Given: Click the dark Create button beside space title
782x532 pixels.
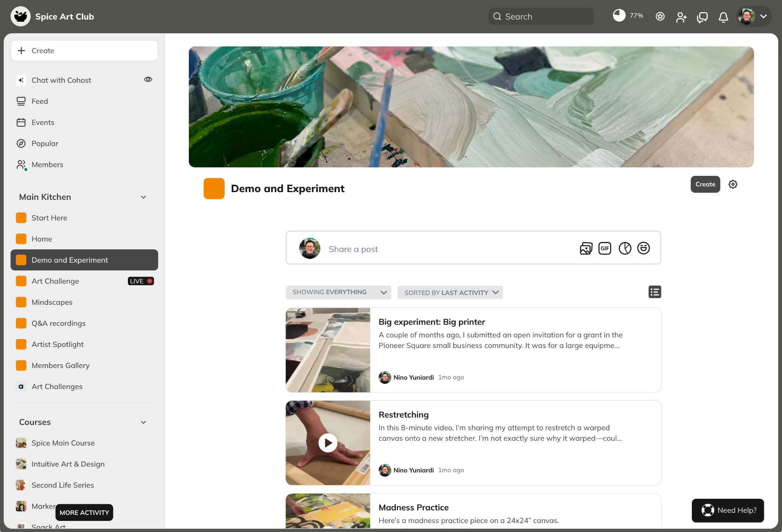Looking at the screenshot, I should point(705,184).
